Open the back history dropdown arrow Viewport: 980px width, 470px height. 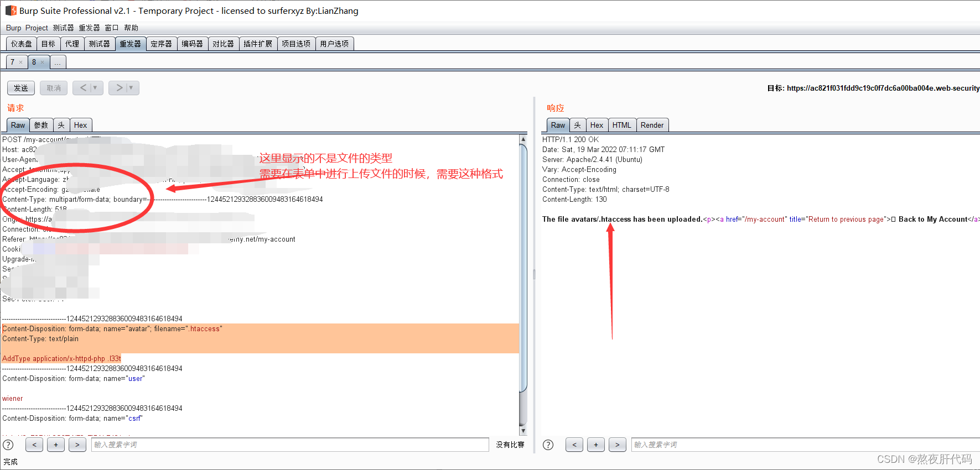click(95, 88)
